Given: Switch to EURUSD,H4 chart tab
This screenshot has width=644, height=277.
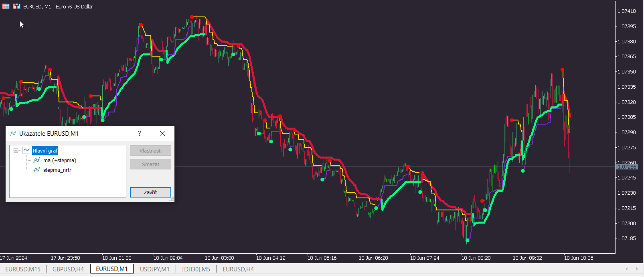Looking at the screenshot, I should pos(238,269).
